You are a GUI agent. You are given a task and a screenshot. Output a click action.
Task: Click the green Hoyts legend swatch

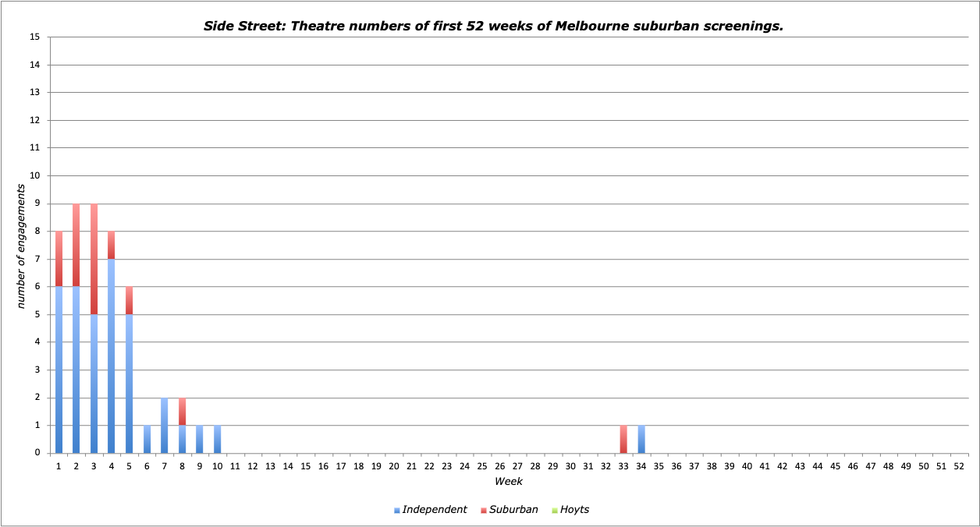[554, 510]
